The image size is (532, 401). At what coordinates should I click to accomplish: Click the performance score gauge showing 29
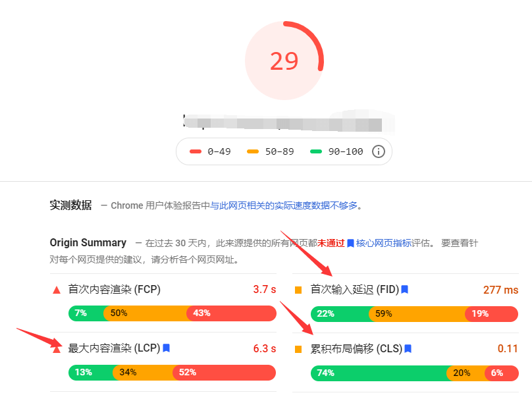(284, 61)
